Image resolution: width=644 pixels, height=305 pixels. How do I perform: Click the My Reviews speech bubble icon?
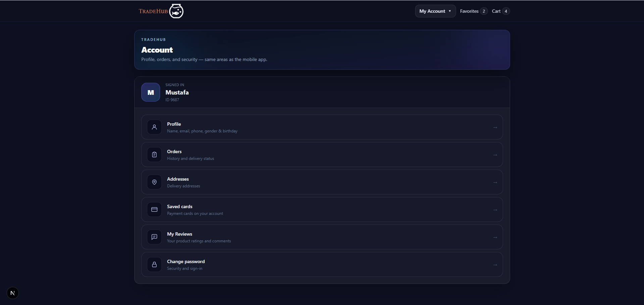click(154, 237)
